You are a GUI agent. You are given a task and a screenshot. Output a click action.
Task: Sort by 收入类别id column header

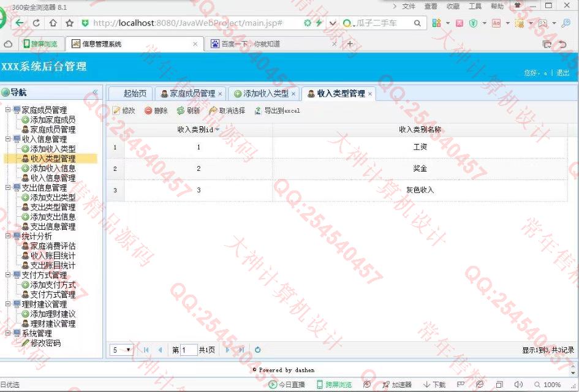[x=199, y=130]
